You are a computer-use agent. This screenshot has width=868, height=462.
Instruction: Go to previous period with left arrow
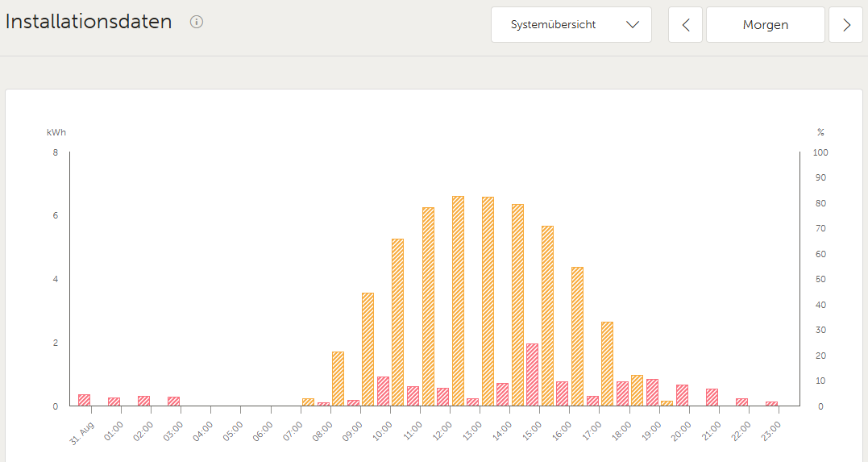coord(686,25)
